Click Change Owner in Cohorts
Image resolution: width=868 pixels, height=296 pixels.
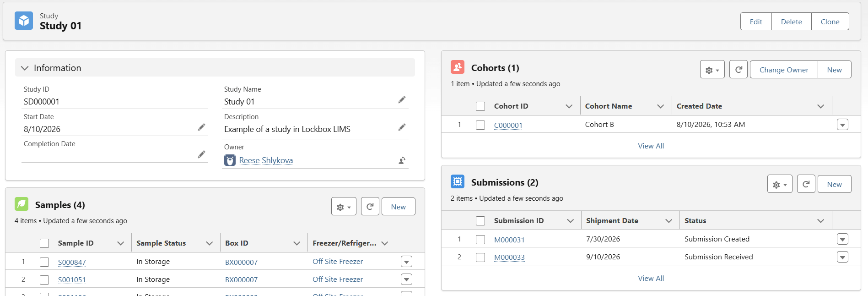[784, 70]
